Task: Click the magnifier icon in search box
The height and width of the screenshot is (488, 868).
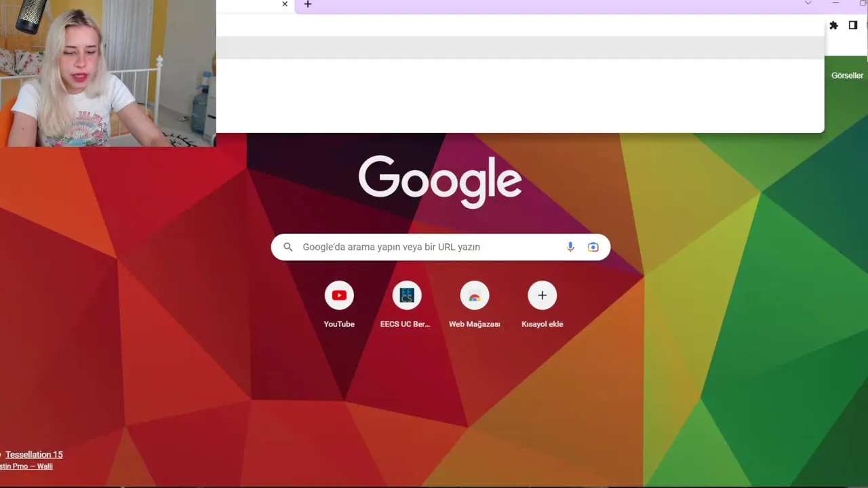Action: point(288,247)
